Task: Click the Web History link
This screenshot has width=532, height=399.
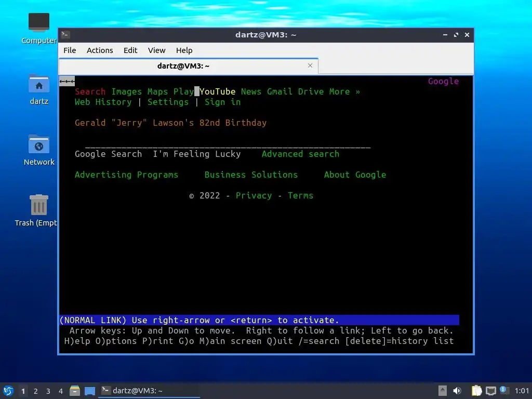Action: 103,102
